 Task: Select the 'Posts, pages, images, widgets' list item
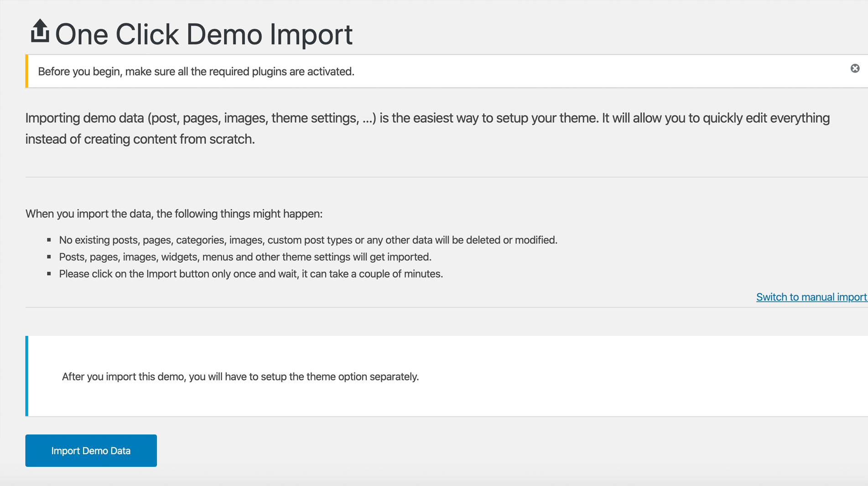[245, 257]
